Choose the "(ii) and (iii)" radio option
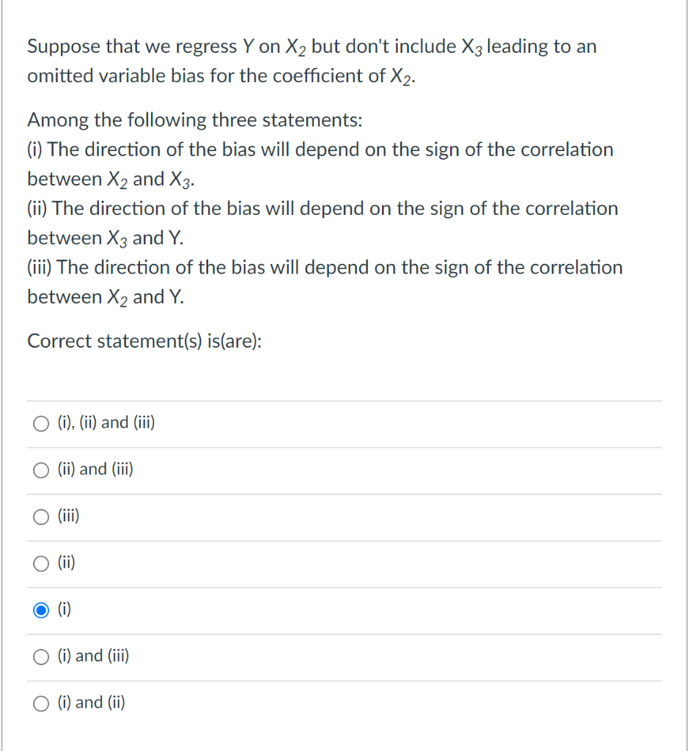The image size is (700, 751). [x=41, y=470]
